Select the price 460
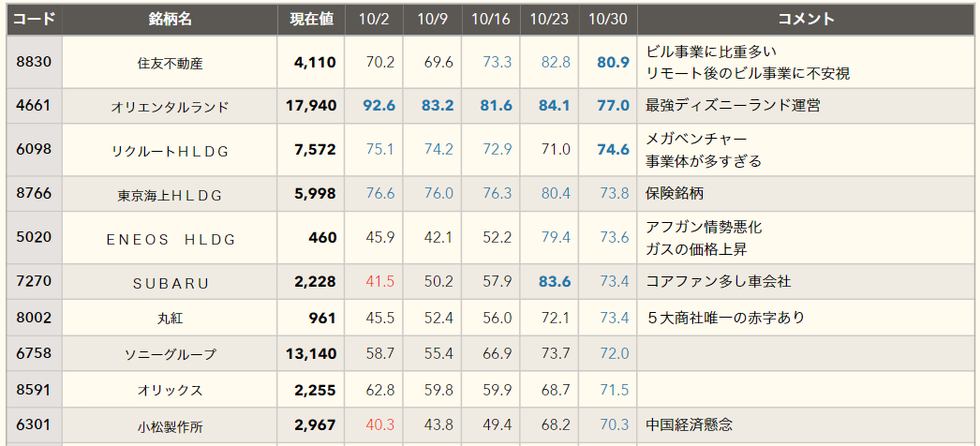The height and width of the screenshot is (446, 980). coord(322,238)
